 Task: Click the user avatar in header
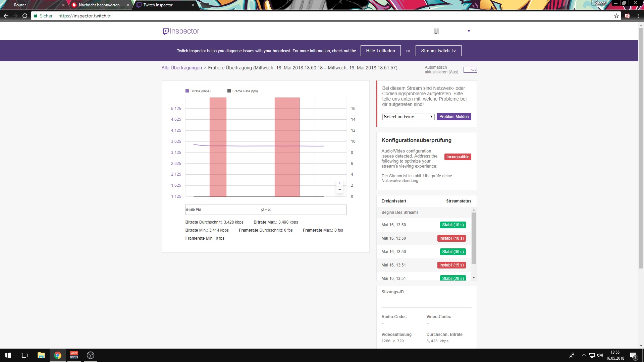[436, 31]
